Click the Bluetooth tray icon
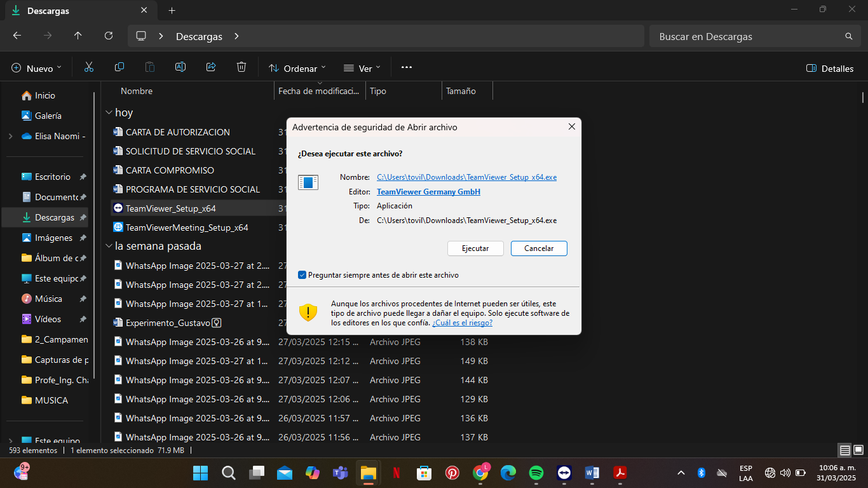868x488 pixels. click(x=702, y=473)
